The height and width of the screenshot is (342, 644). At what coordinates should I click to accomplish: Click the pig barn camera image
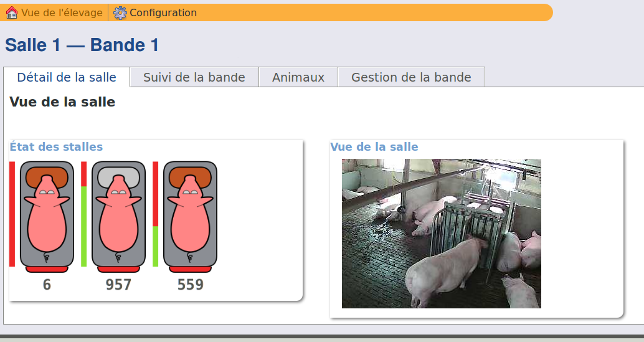click(x=442, y=233)
